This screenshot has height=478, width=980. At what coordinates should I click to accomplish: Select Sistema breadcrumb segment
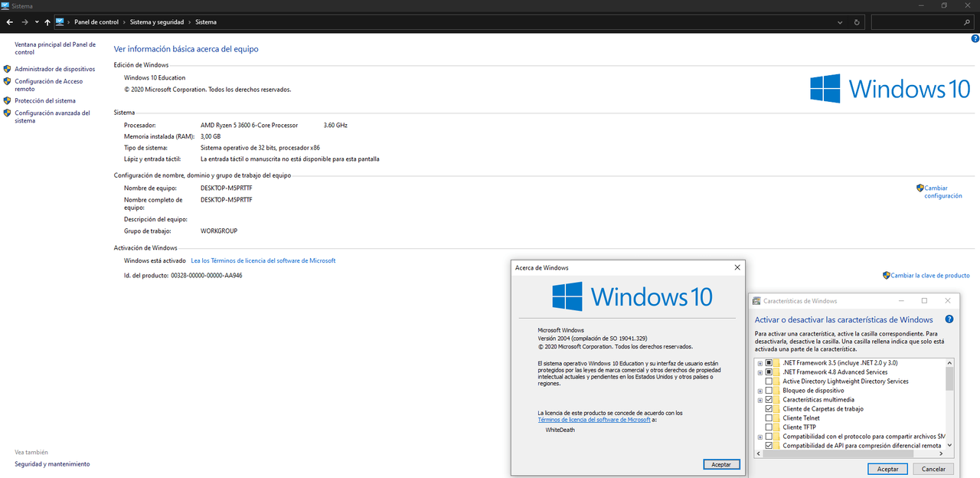(206, 22)
